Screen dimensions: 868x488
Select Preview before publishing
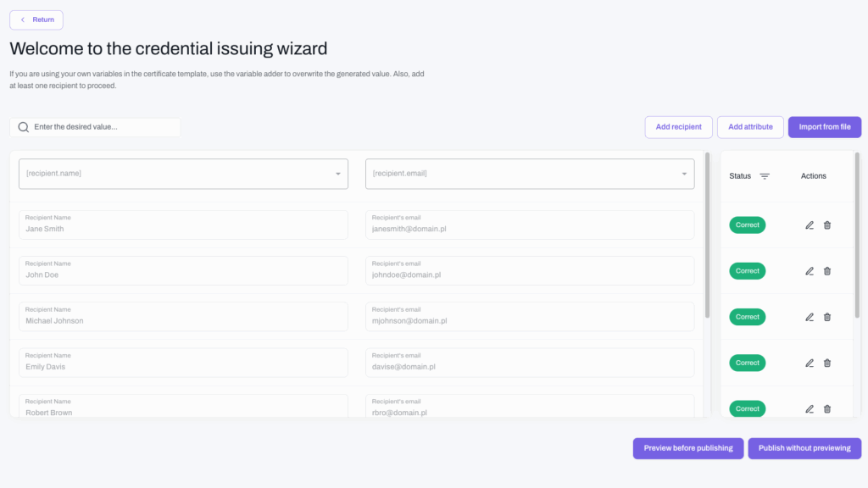click(x=688, y=448)
